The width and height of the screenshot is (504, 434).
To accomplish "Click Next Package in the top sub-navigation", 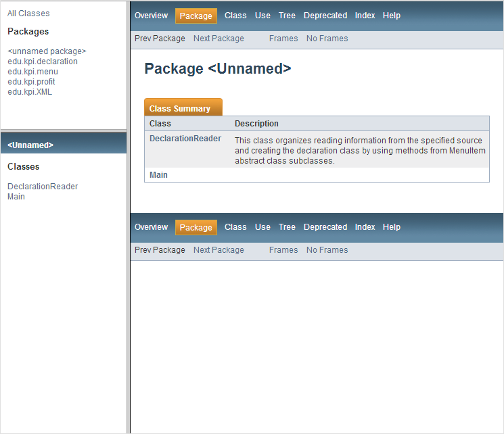I will pos(219,39).
